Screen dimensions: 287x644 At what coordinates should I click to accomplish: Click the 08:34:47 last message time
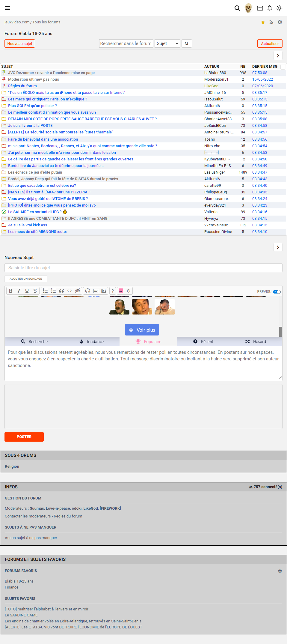pyautogui.click(x=260, y=172)
